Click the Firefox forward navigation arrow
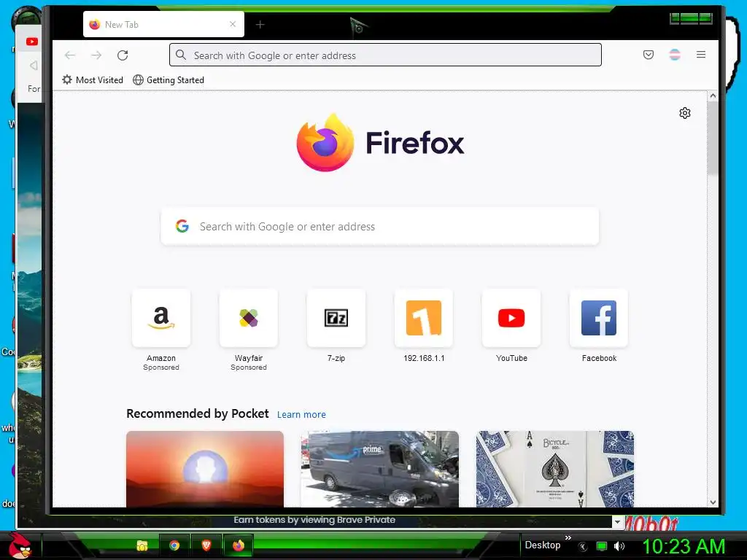Screen dimensions: 747x560 [x=96, y=55]
